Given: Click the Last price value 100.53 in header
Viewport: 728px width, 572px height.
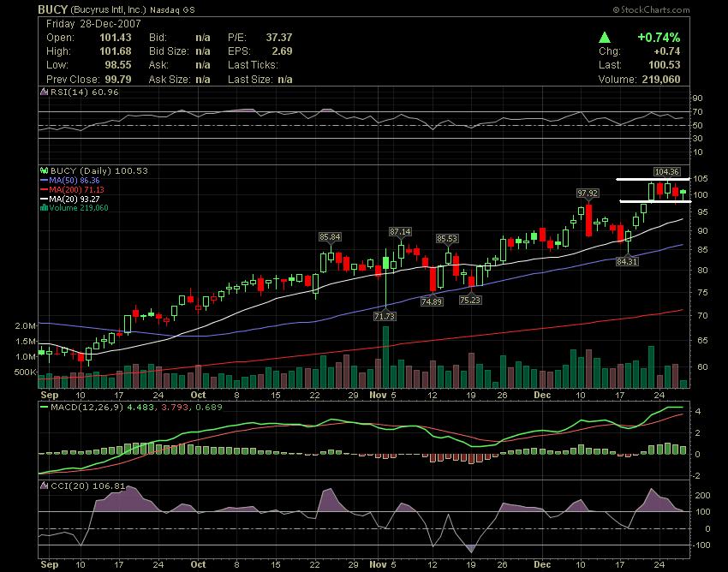Looking at the screenshot, I should click(x=665, y=65).
